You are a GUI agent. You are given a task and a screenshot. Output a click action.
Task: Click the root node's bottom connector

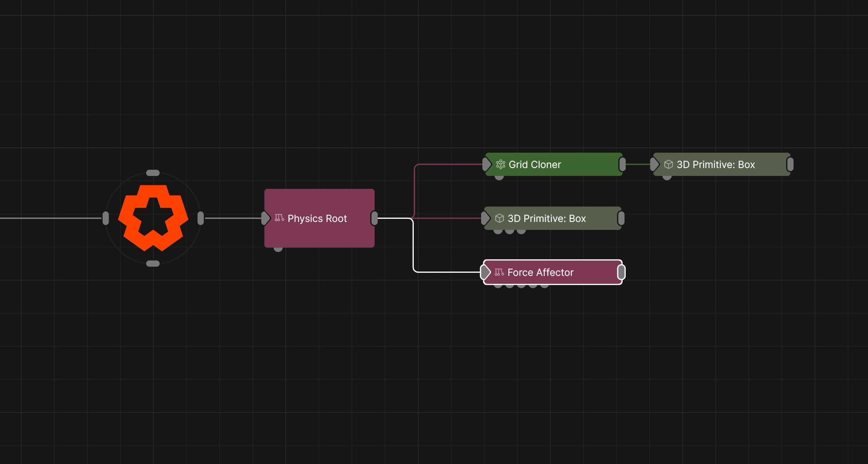tap(153, 263)
